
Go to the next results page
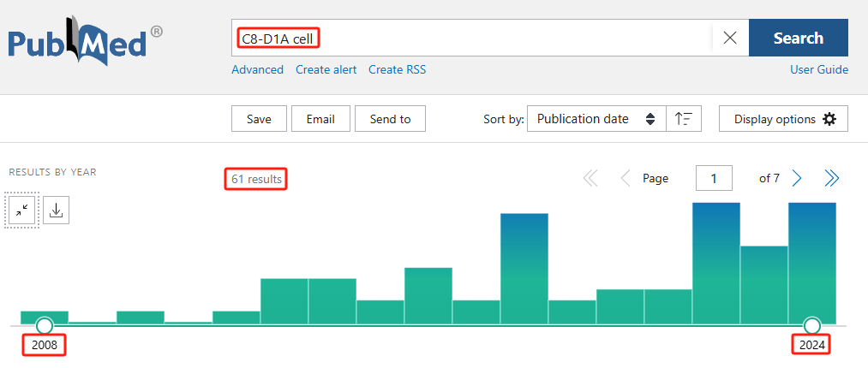(797, 179)
